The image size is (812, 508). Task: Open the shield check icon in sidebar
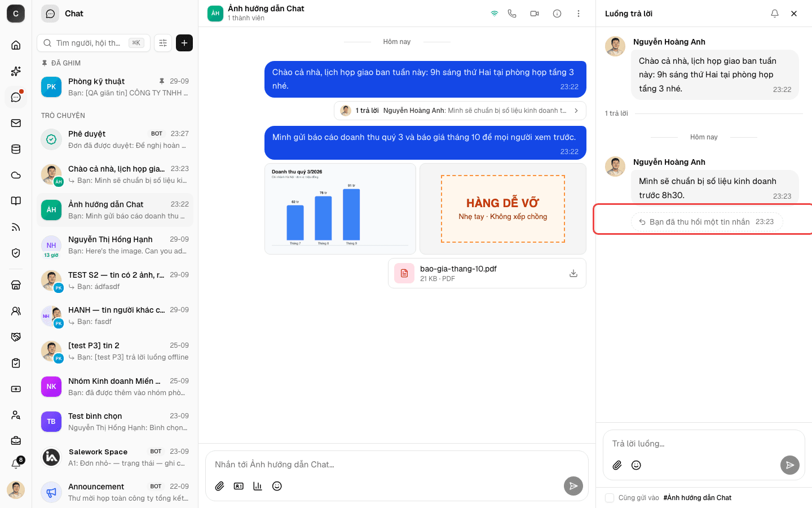[x=16, y=253]
